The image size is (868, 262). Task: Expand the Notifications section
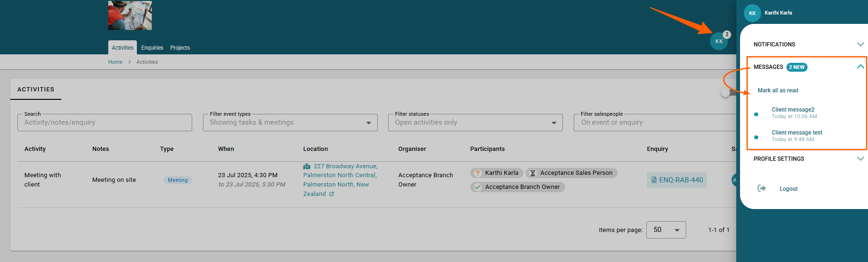(860, 45)
